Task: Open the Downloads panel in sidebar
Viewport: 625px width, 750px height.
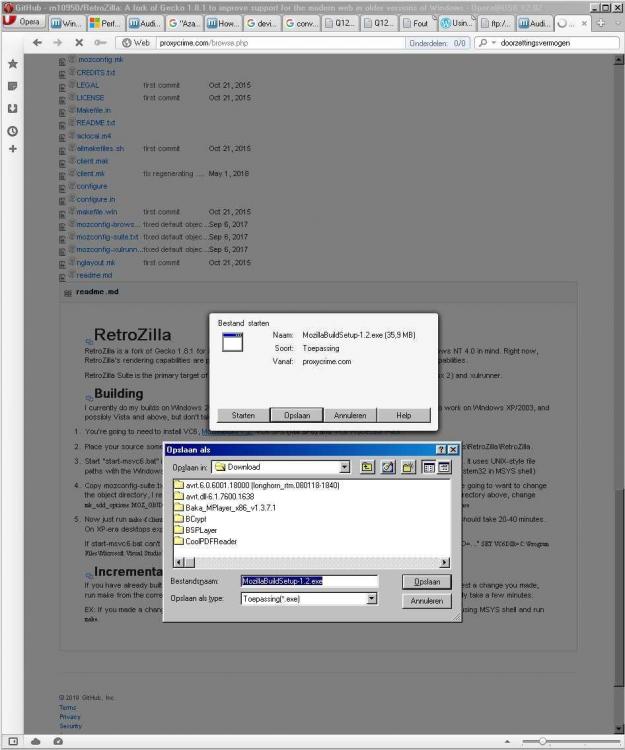Action: [13, 109]
